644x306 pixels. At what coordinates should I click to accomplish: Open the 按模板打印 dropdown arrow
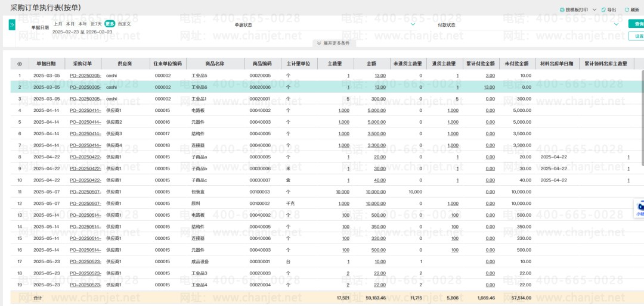click(x=594, y=10)
